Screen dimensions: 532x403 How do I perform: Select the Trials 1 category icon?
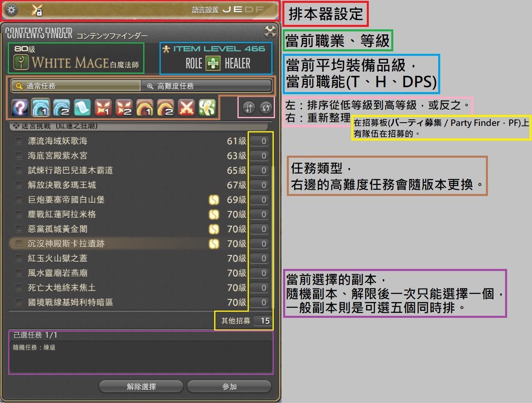coord(103,108)
